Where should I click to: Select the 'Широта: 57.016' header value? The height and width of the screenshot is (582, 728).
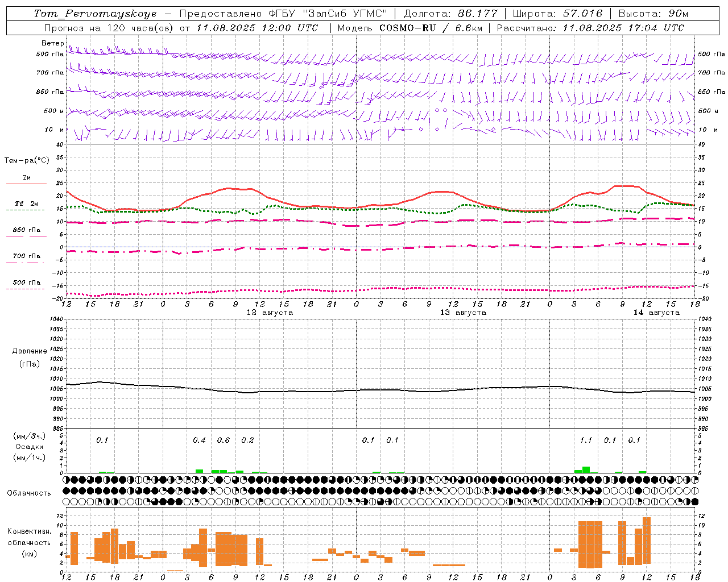pyautogui.click(x=558, y=14)
